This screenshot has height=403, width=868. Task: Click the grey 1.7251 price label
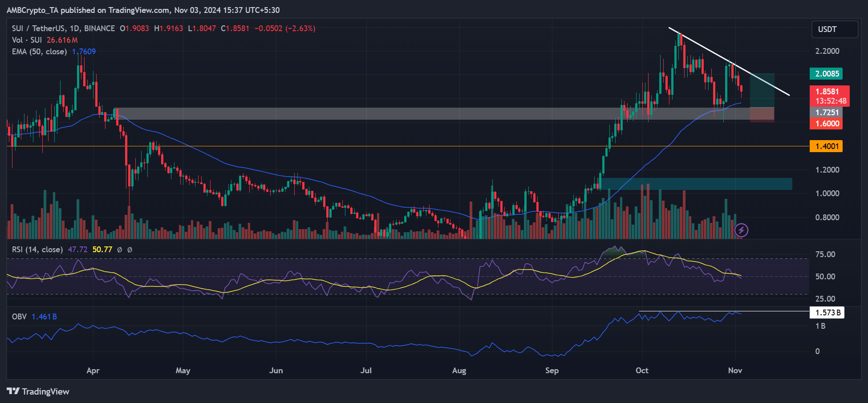click(x=826, y=113)
